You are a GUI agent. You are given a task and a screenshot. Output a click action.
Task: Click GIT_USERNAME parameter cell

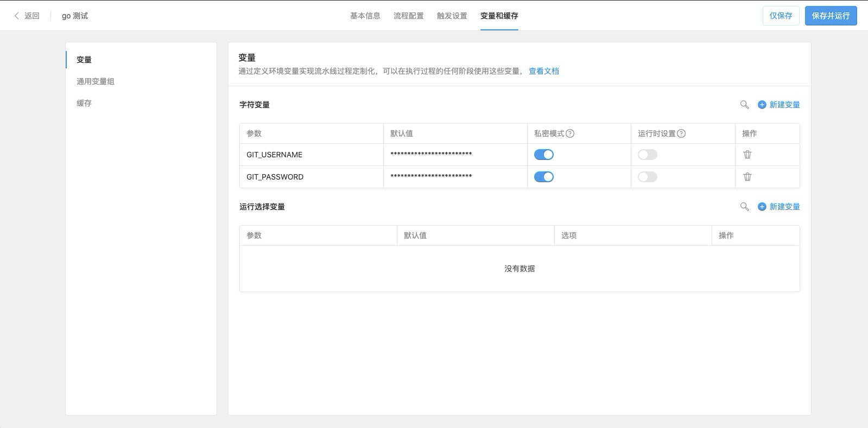pos(312,155)
